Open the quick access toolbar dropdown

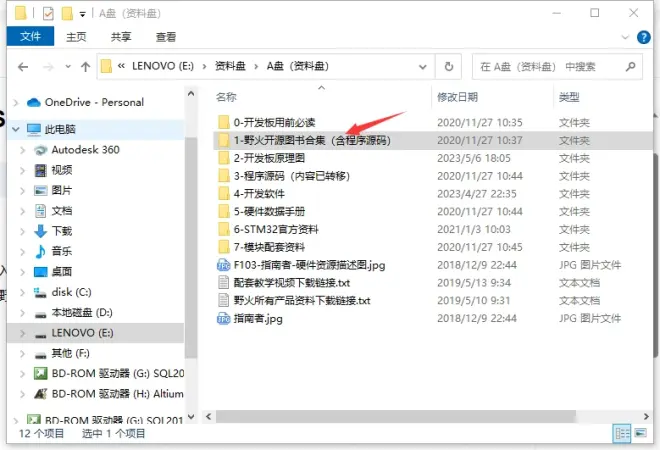[x=82, y=14]
